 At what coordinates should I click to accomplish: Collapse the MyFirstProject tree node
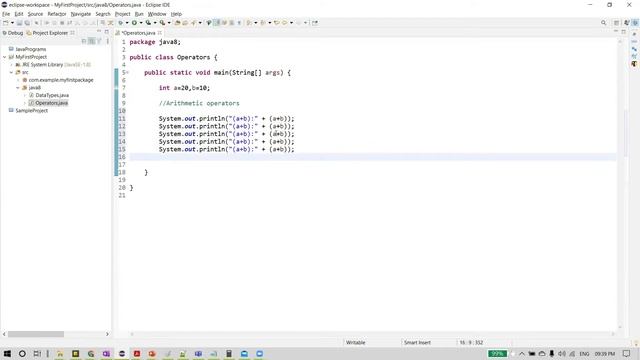[x=4, y=57]
